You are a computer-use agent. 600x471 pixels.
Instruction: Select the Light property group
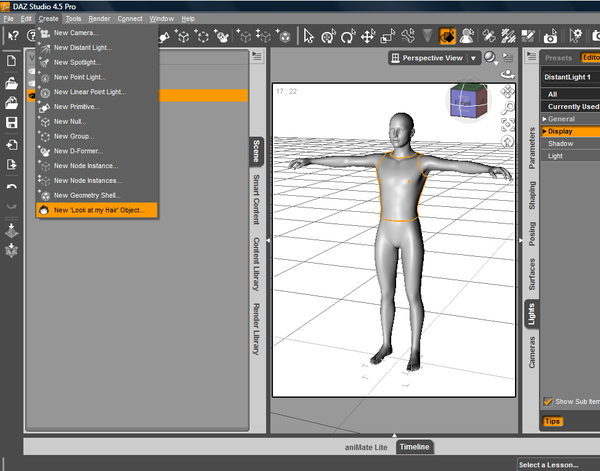[x=570, y=156]
